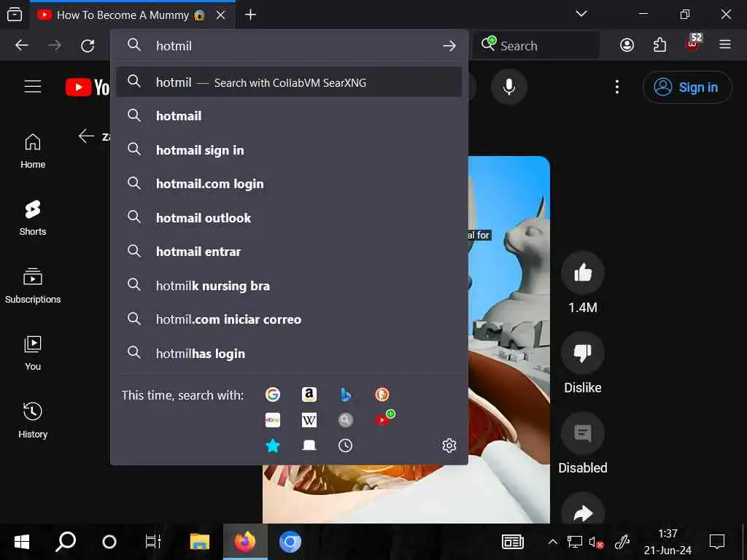Viewport: 747px width, 560px height.
Task: Toggle YouTube guide hamburger menu
Action: [x=33, y=87]
